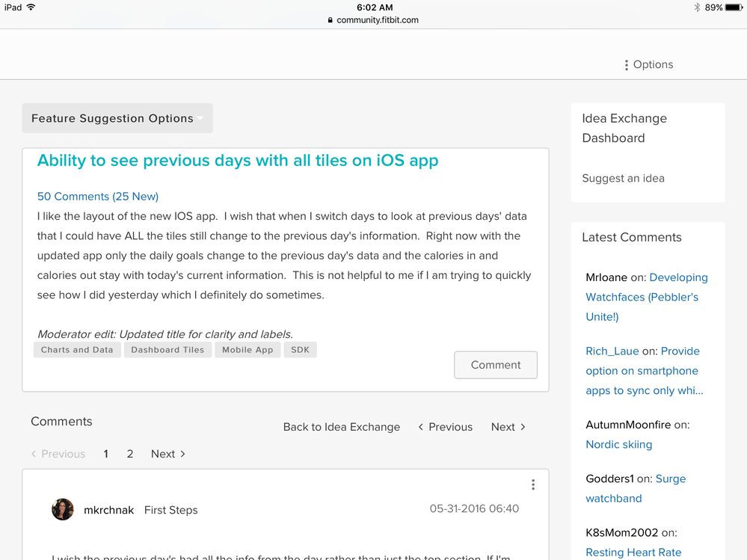The width and height of the screenshot is (747, 560).
Task: Open the mkrchnak user profile name
Action: click(x=108, y=510)
